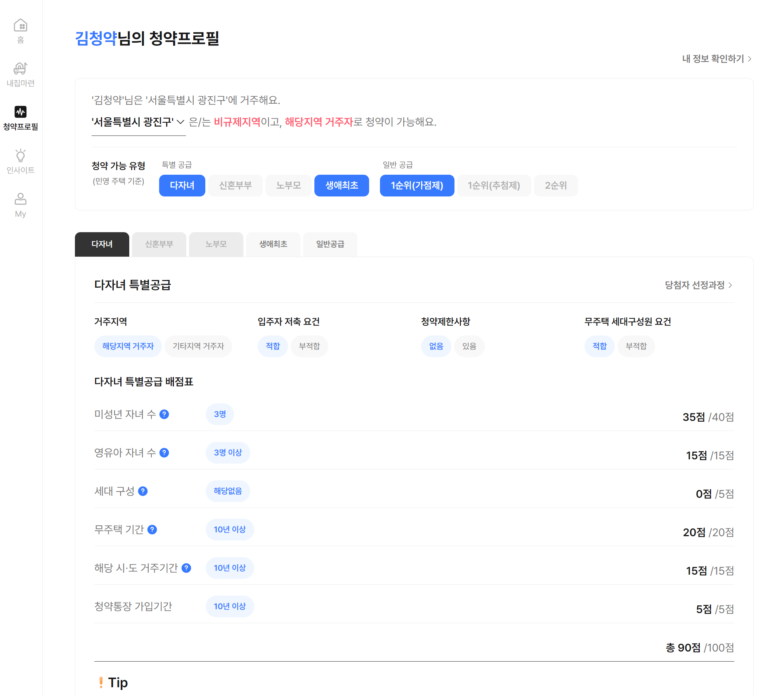Choose 없음 under 청약제한사항
784x695 pixels.
pyautogui.click(x=436, y=346)
